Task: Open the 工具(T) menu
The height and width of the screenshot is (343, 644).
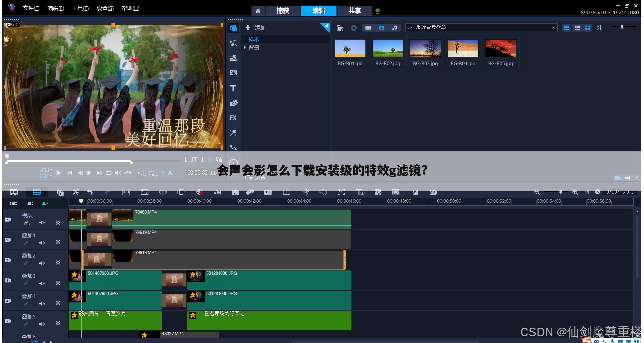Action: click(80, 8)
